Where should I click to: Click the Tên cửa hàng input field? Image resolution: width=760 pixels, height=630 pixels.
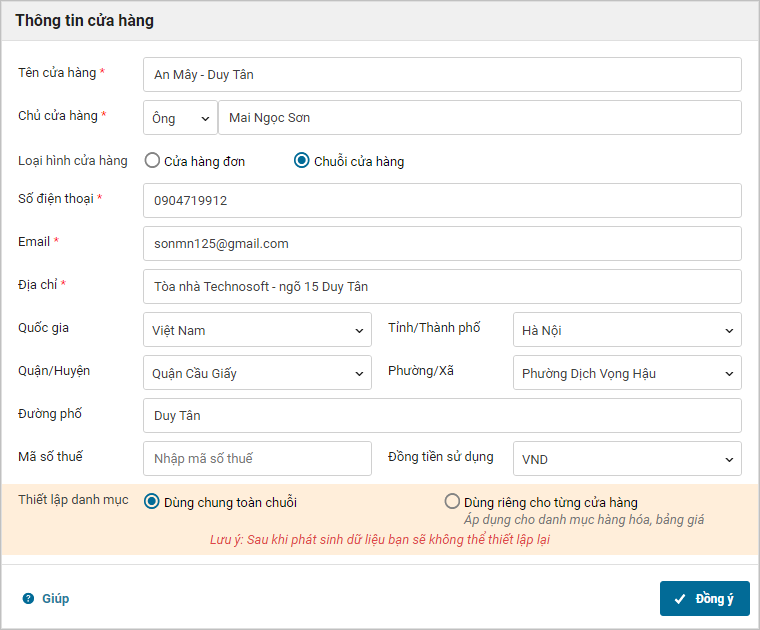(x=442, y=75)
